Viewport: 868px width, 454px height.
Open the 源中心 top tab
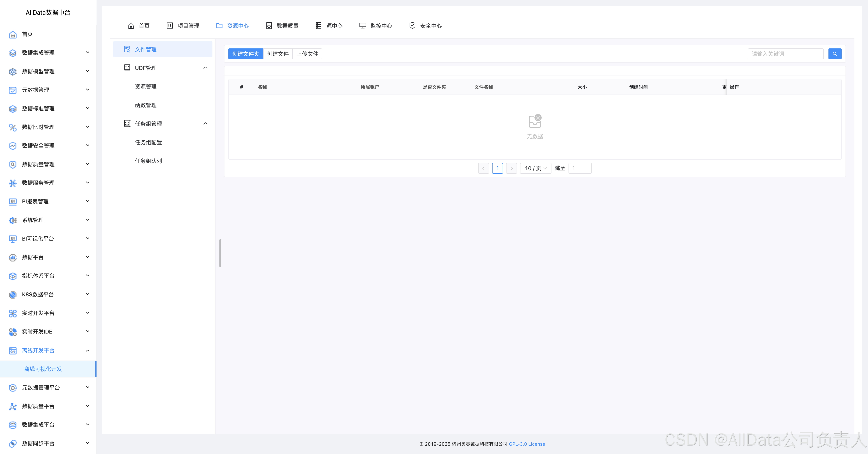coord(329,26)
